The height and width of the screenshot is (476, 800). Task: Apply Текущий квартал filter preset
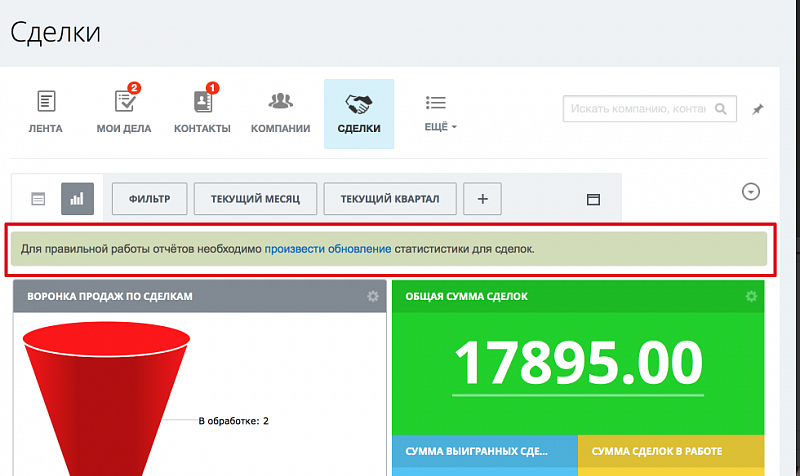pos(390,198)
